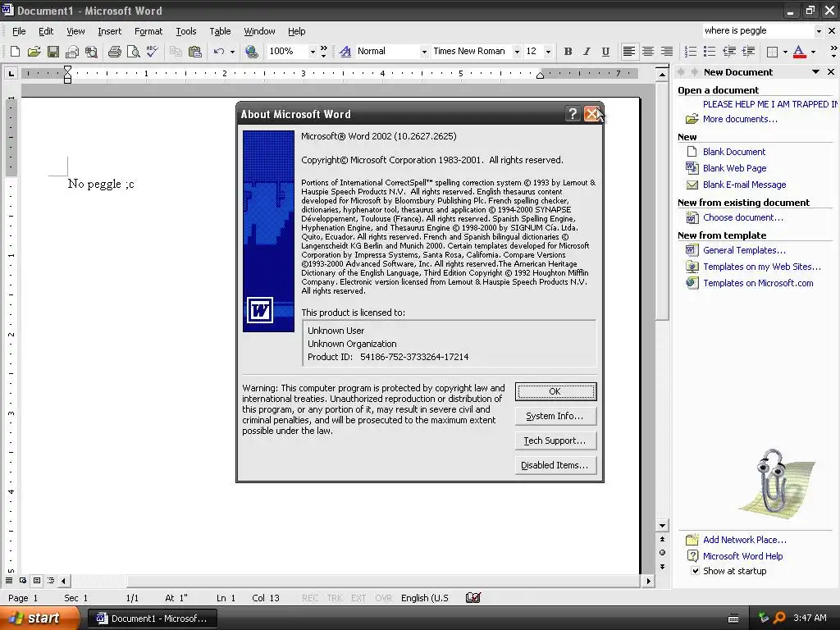The width and height of the screenshot is (840, 630).
Task: Print using the printer toolbar icon
Action: (x=114, y=52)
